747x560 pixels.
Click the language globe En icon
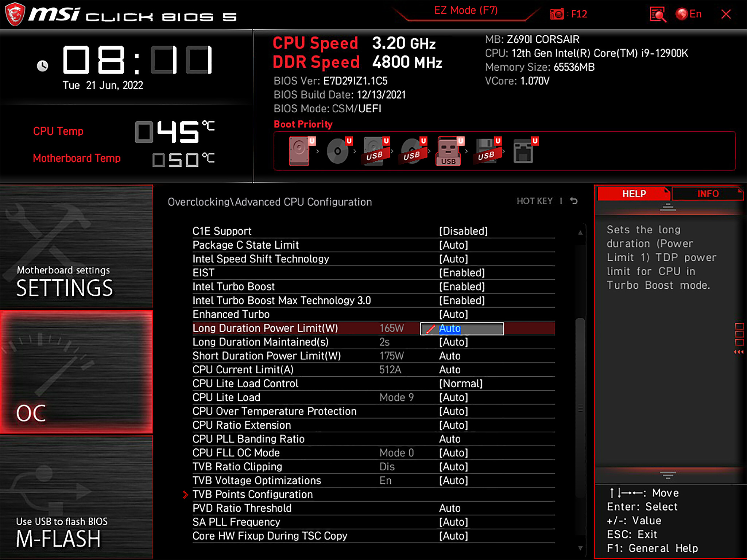click(x=682, y=14)
